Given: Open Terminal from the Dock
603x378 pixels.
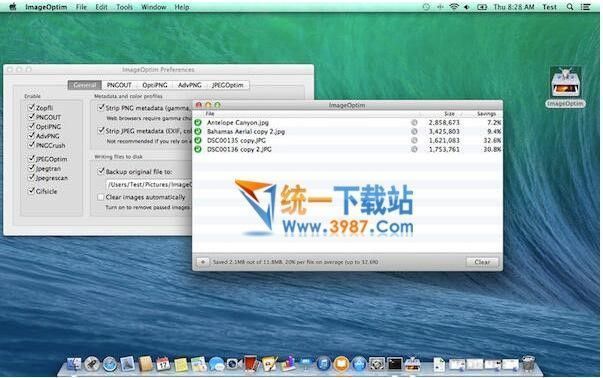Looking at the screenshot, I should [x=395, y=364].
